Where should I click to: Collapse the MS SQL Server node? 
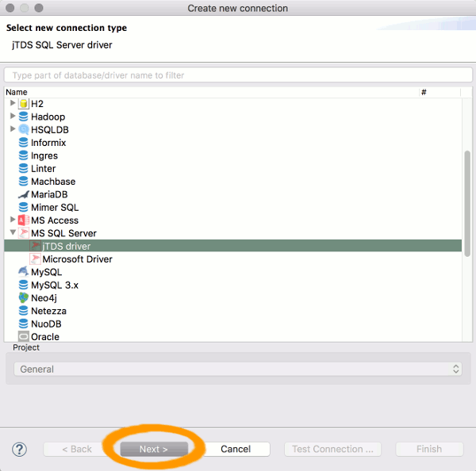[13, 232]
